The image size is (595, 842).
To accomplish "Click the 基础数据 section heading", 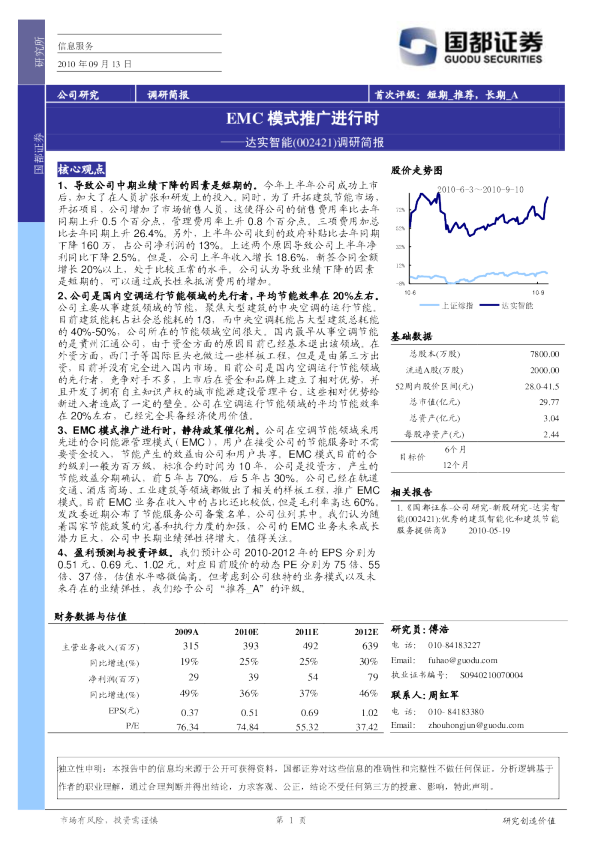I will [411, 336].
